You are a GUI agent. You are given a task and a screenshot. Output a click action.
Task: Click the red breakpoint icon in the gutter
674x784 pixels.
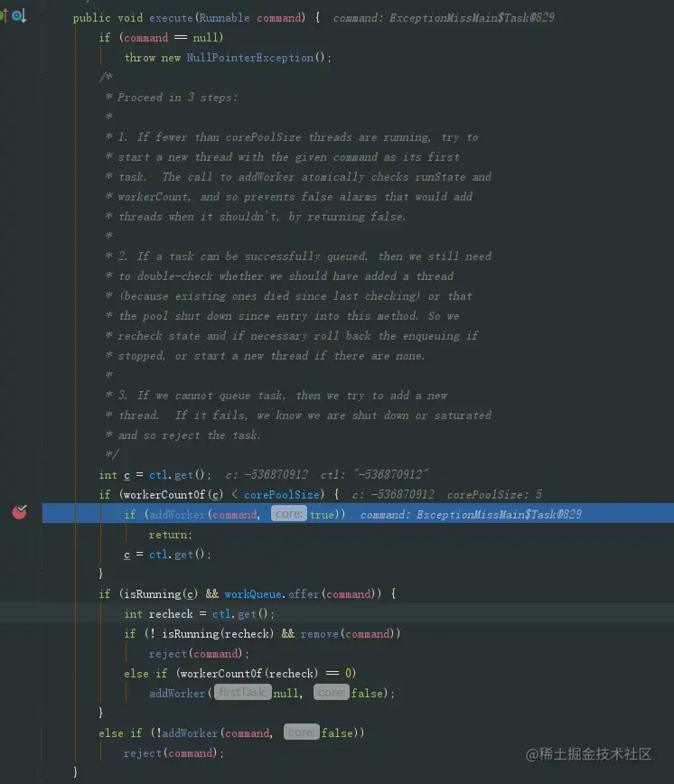pos(20,512)
